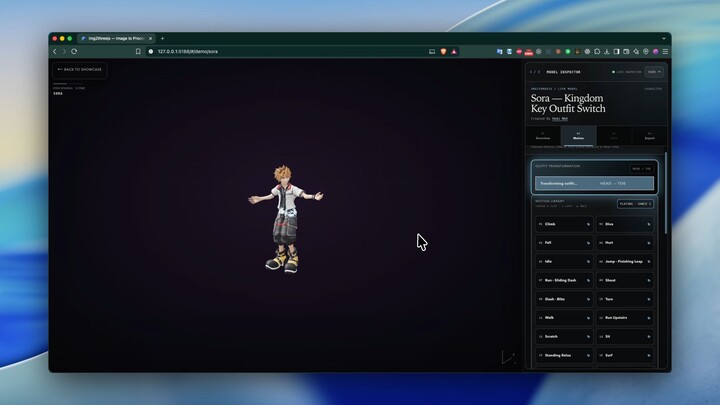
Task: Select the Idle motion clip
Action: pos(564,261)
